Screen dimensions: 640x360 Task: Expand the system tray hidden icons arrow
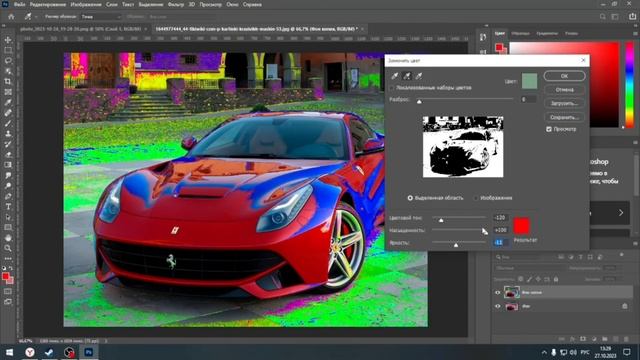(544, 352)
